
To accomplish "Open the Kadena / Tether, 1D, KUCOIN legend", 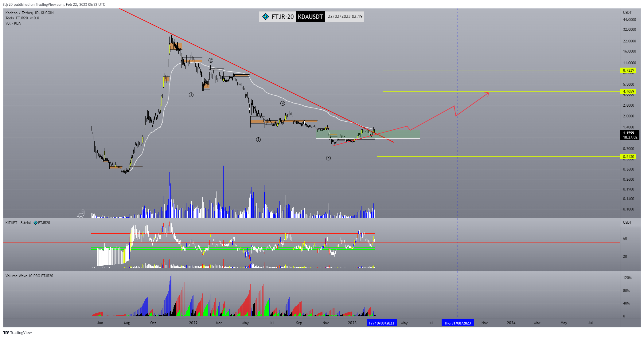I will pyautogui.click(x=29, y=13).
